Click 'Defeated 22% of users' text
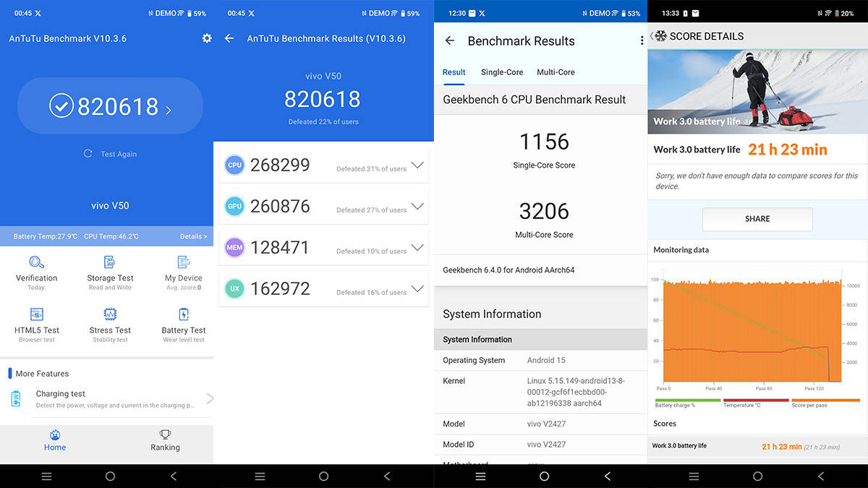The width and height of the screenshot is (868, 488). 323,121
